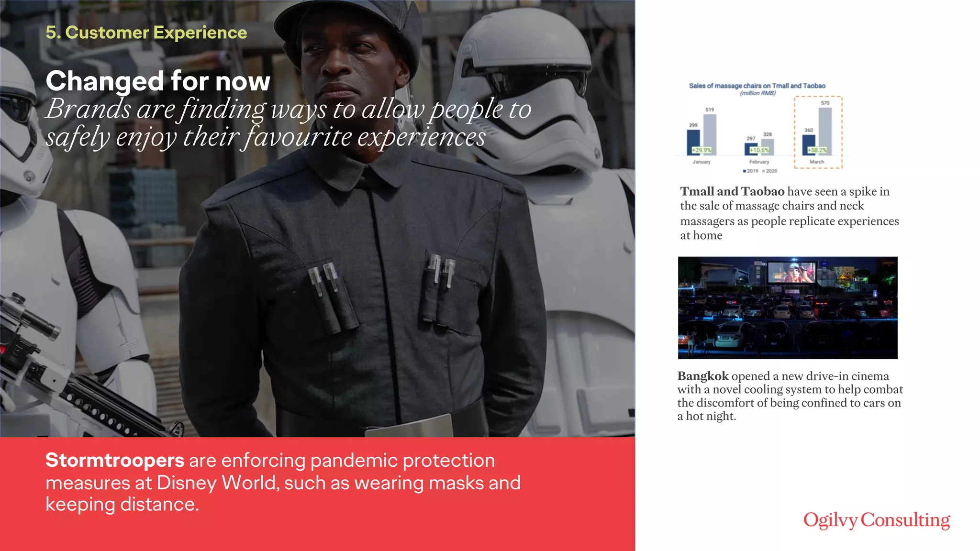The height and width of the screenshot is (551, 980).
Task: Click the highlighted March bars in the chart
Action: tap(817, 131)
